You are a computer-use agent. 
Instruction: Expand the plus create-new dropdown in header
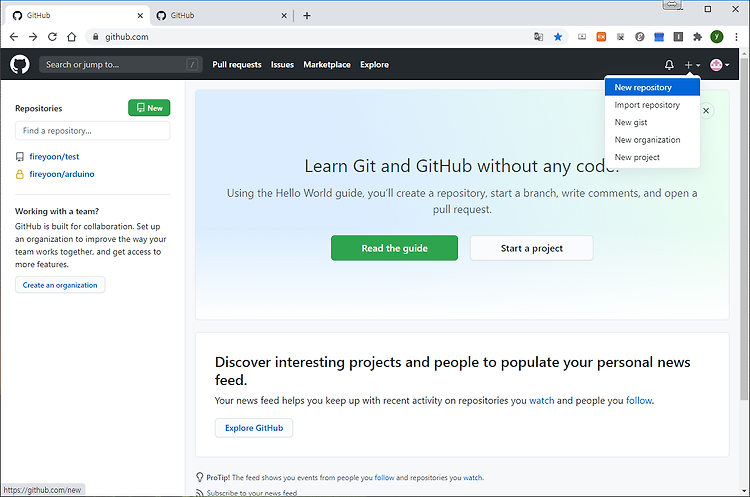[692, 65]
